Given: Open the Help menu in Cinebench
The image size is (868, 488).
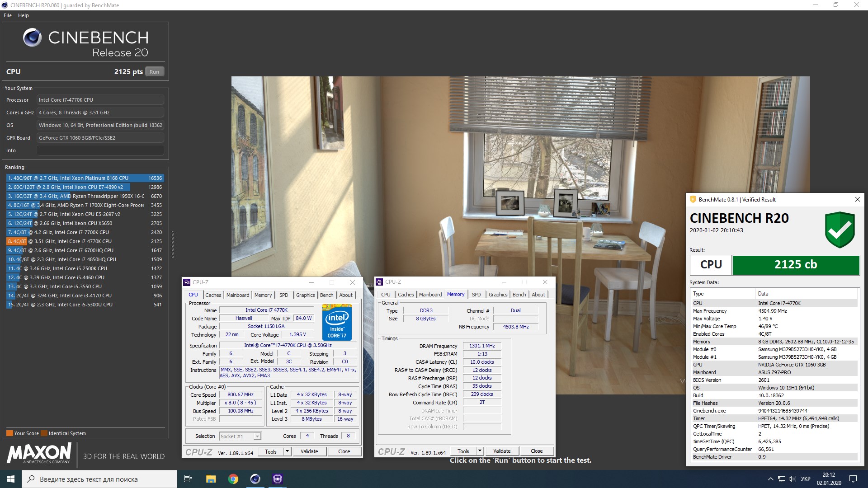Looking at the screenshot, I should tap(24, 15).
